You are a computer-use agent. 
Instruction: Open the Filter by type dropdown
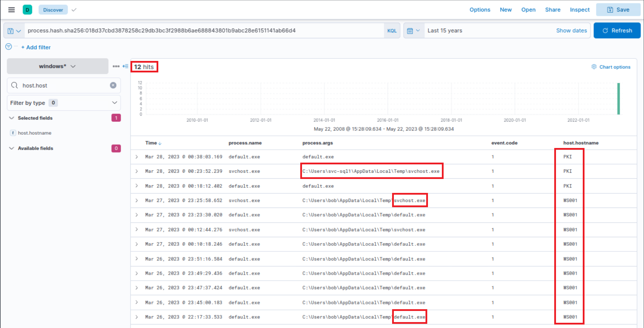click(x=64, y=103)
